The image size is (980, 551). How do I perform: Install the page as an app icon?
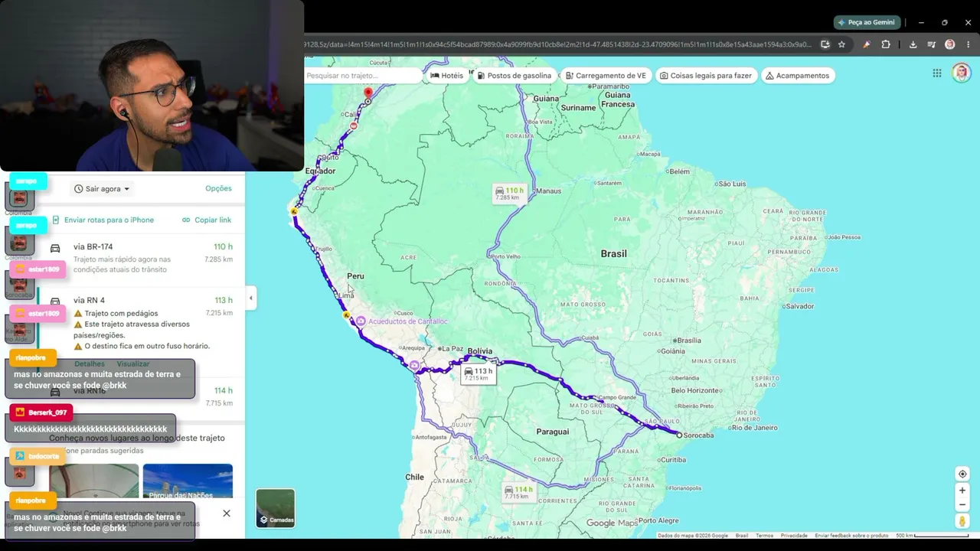coord(825,44)
